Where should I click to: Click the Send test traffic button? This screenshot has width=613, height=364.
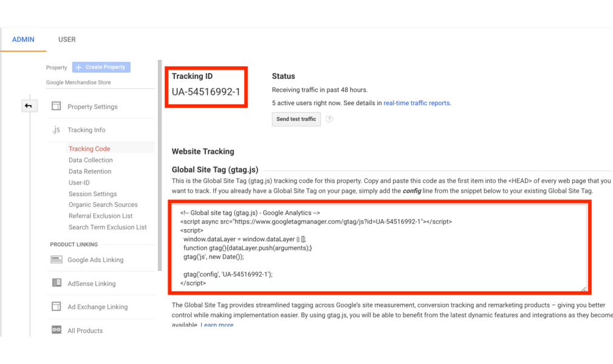pos(296,119)
